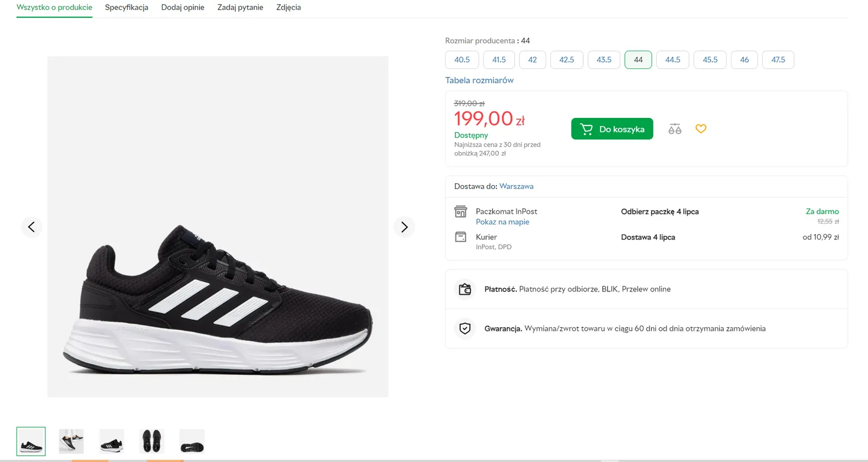Change delivery city Warszawa link
This screenshot has height=462, width=868.
point(516,186)
